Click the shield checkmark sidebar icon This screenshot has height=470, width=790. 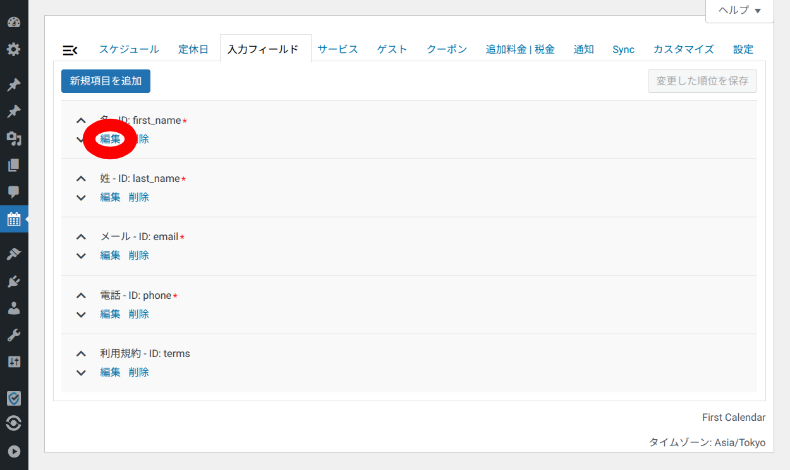pos(14,398)
